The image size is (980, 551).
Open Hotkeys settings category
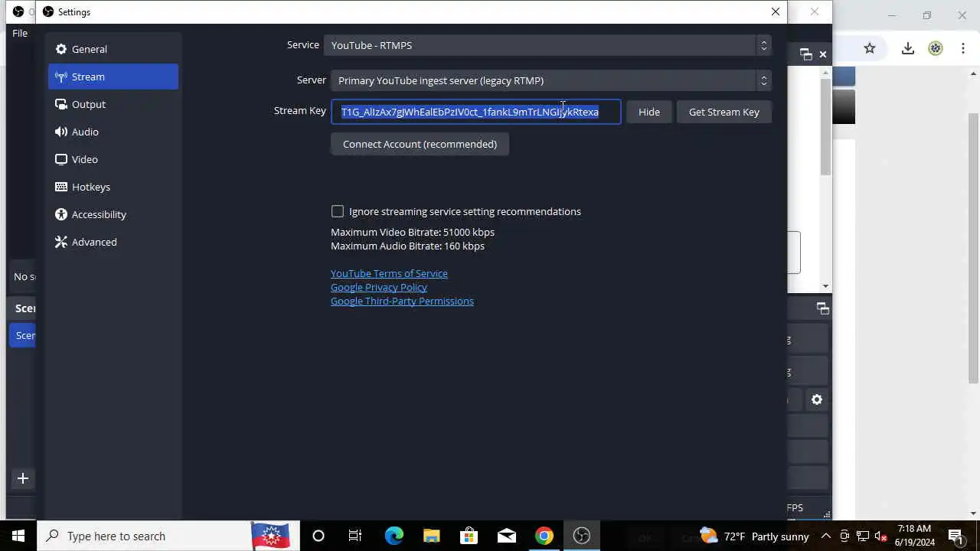113,187
